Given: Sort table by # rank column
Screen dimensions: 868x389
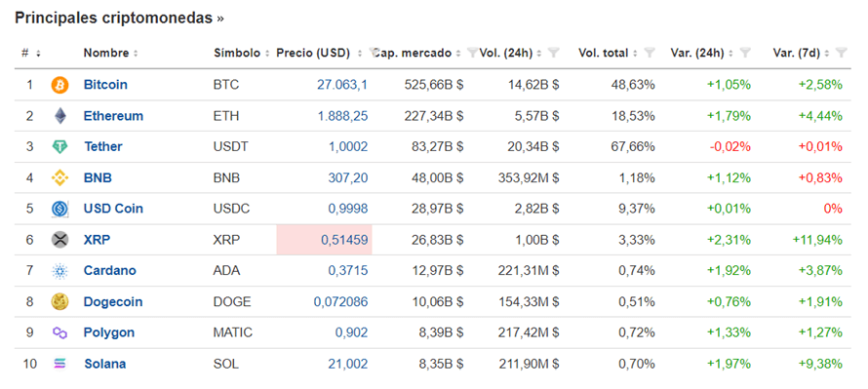Looking at the screenshot, I should pyautogui.click(x=31, y=53).
